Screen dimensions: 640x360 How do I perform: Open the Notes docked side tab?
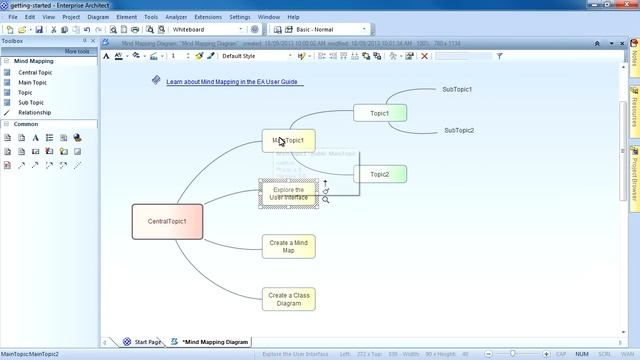(x=634, y=58)
